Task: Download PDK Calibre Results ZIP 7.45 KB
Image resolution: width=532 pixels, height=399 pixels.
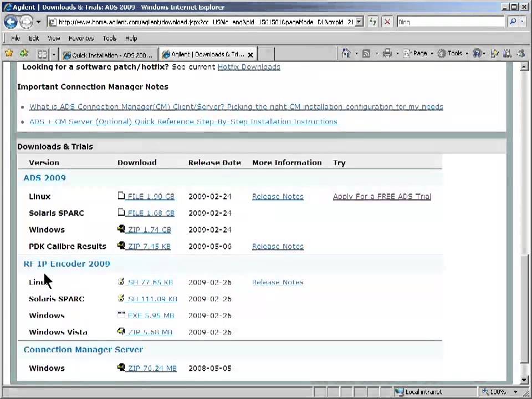Action: pyautogui.click(x=149, y=246)
